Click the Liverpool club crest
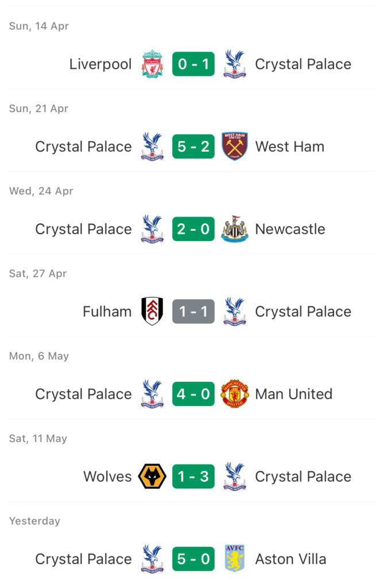388x588 pixels. click(152, 64)
